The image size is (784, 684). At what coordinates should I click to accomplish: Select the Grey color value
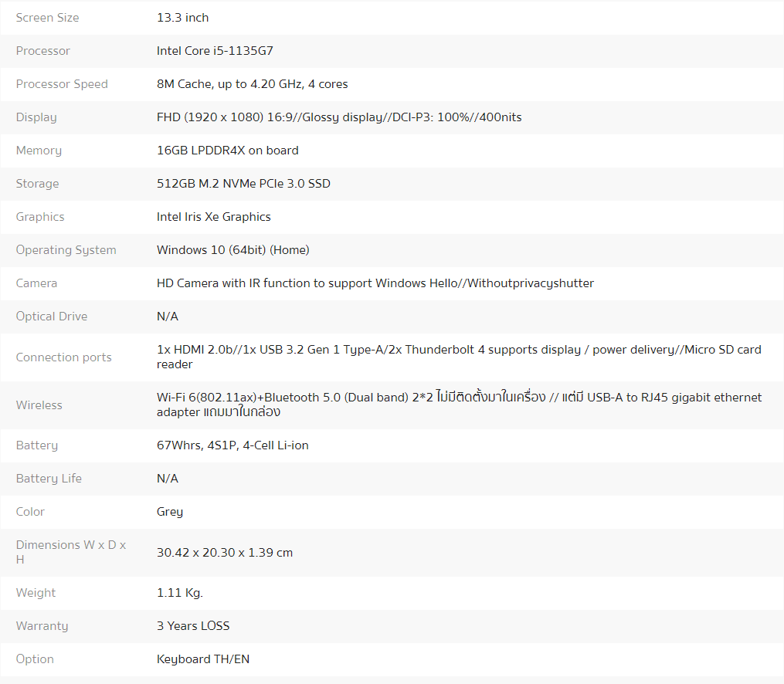(x=170, y=512)
